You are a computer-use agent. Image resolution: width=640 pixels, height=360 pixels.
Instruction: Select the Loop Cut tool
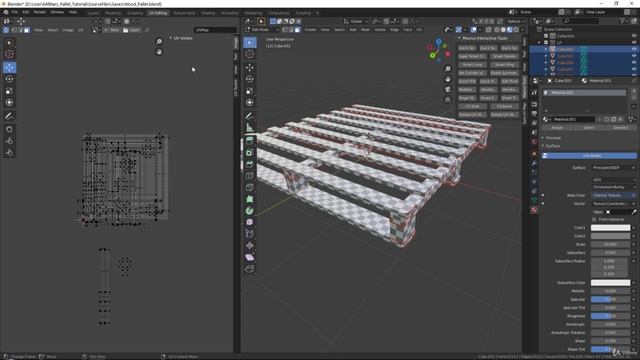250,176
